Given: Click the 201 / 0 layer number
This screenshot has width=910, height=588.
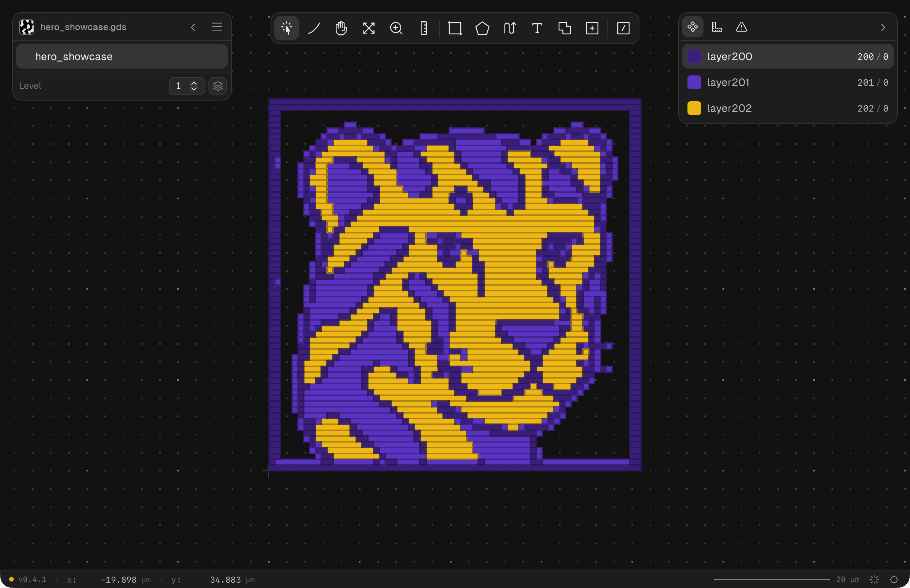Looking at the screenshot, I should coord(873,83).
